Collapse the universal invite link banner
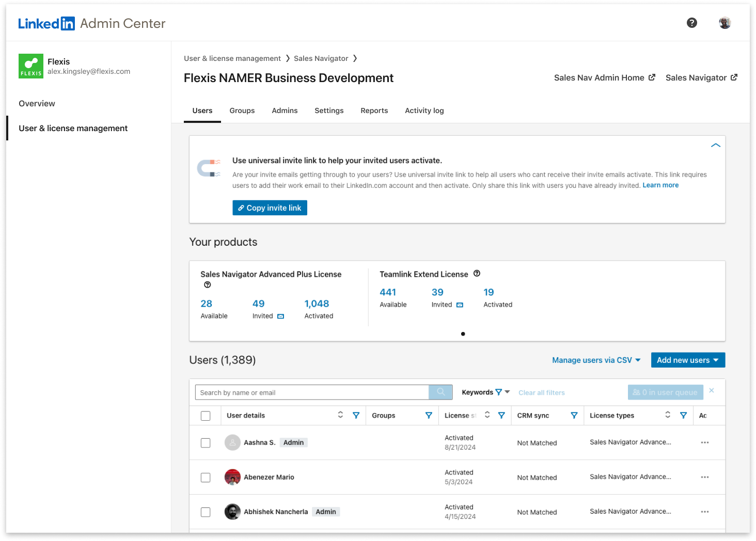756x541 pixels. 716,146
